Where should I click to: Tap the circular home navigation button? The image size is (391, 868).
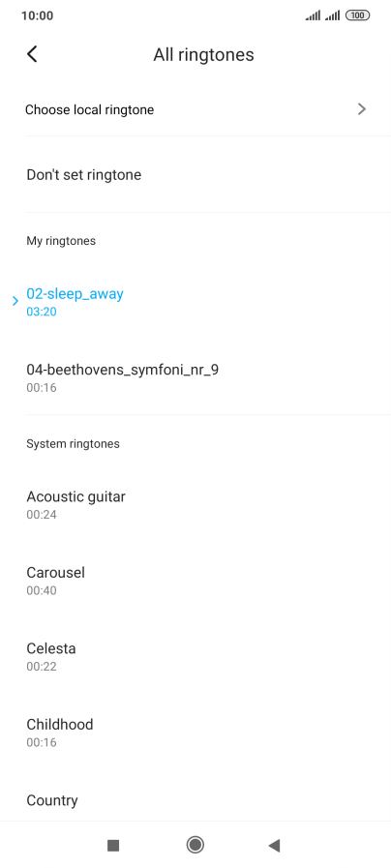195,845
